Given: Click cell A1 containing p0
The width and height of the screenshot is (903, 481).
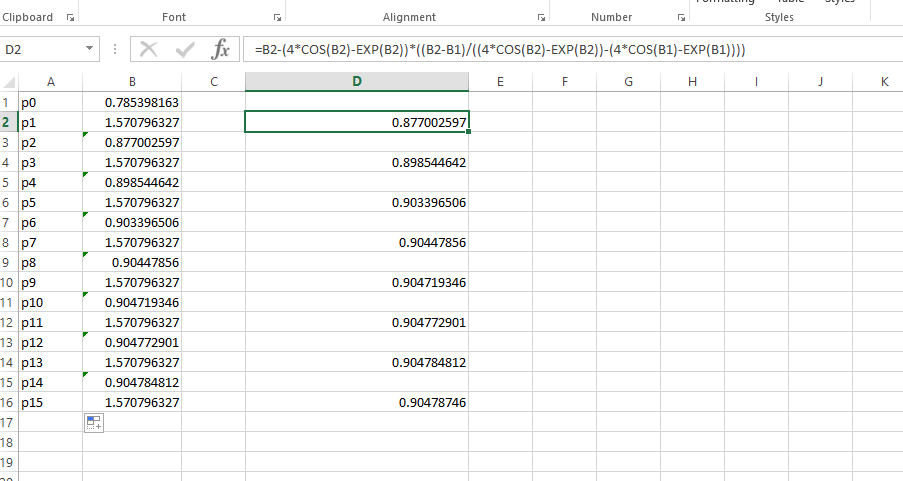Looking at the screenshot, I should (x=50, y=102).
